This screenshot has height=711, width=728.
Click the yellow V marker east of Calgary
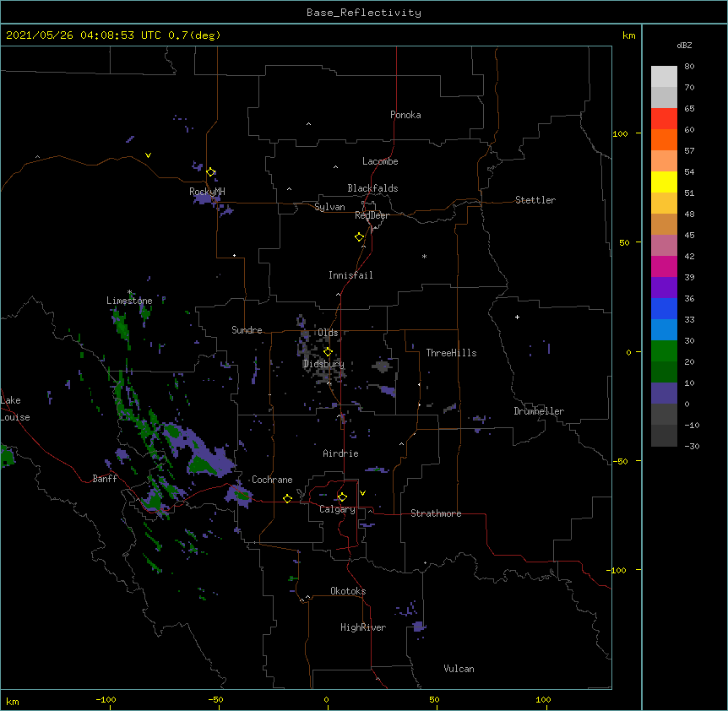point(362,493)
